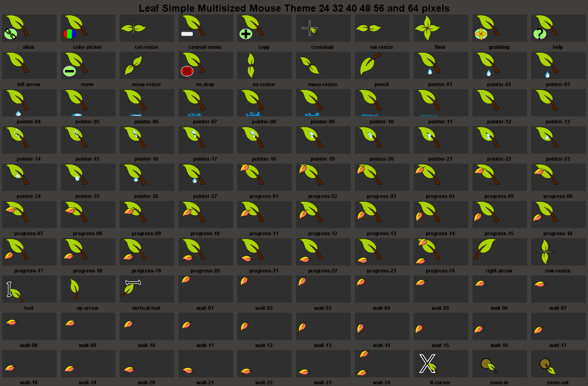Click the zoom-out cursor preview

(x=559, y=364)
